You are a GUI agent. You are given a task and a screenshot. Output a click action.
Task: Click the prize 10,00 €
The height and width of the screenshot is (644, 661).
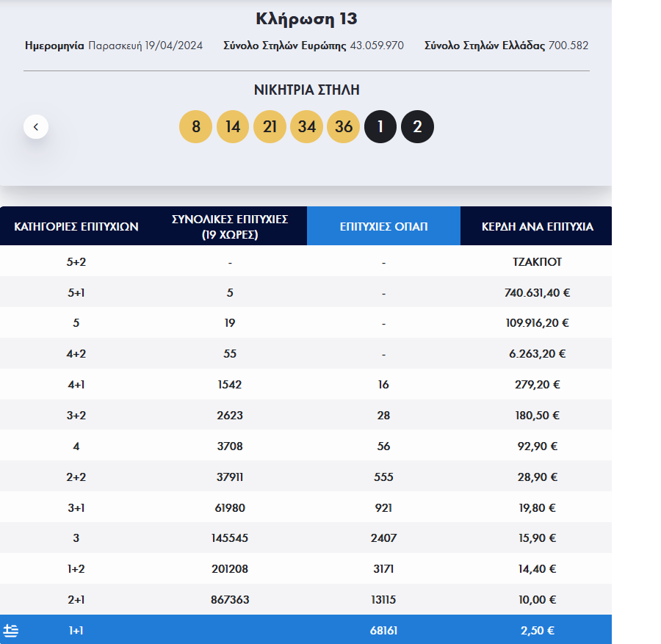(x=537, y=600)
